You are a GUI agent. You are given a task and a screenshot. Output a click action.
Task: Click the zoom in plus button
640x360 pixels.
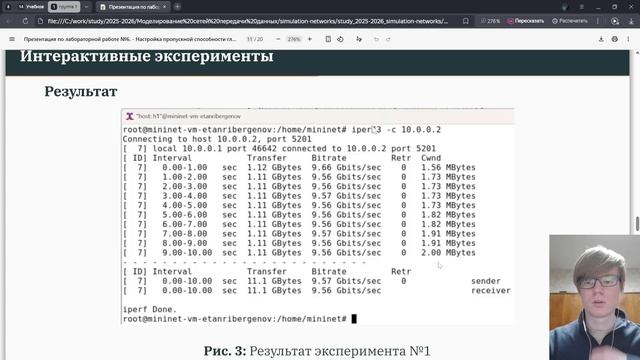tap(310, 39)
